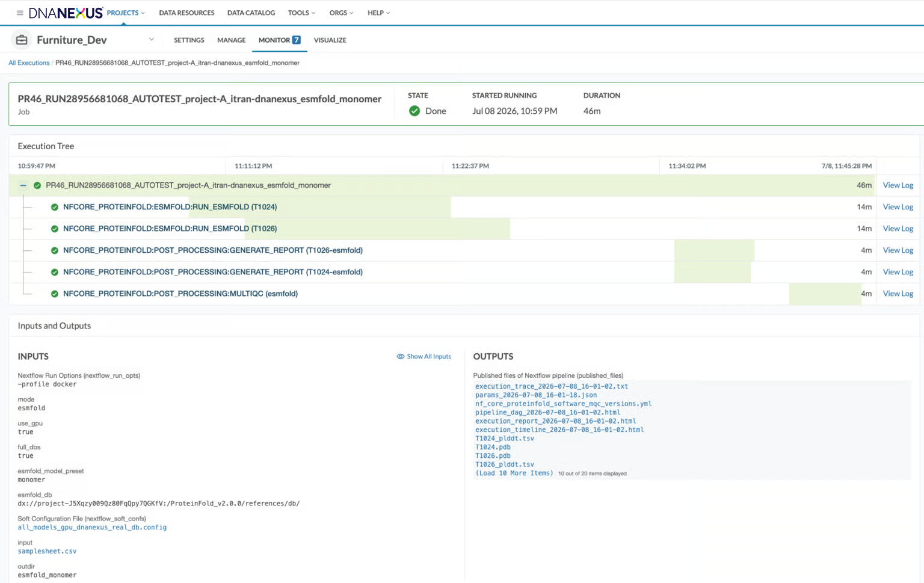Image resolution: width=924 pixels, height=583 pixels.
Task: Click status icon of RUN_ESMFOLD (T1024) row
Action: point(55,207)
